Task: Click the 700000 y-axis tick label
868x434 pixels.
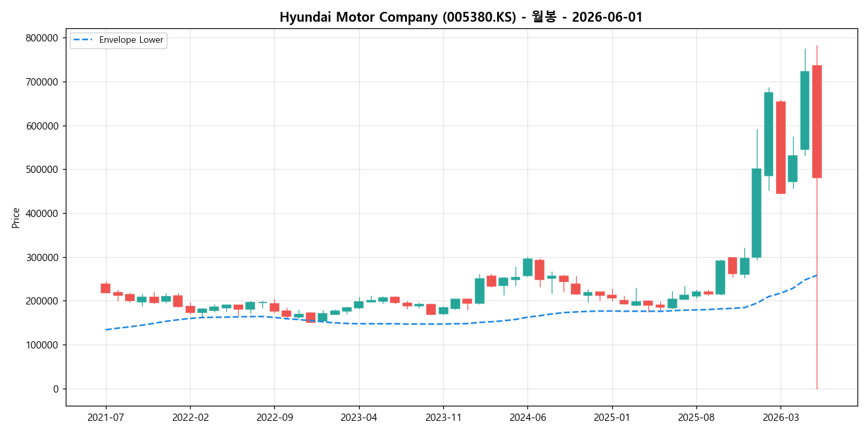Action: pos(42,82)
